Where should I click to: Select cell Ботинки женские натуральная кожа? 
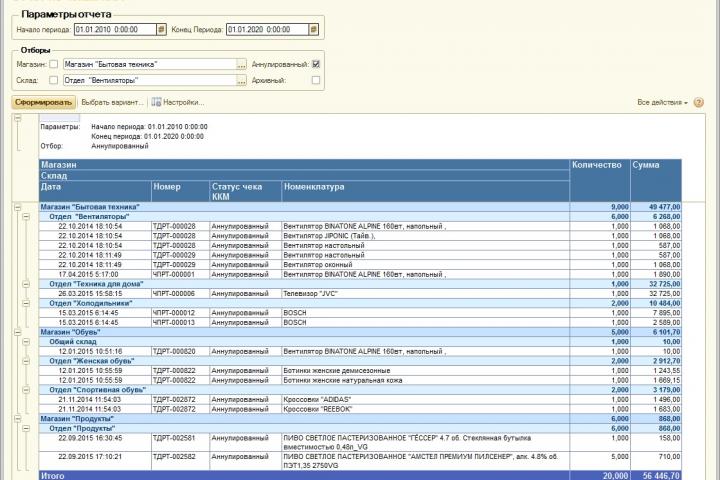[x=425, y=380]
